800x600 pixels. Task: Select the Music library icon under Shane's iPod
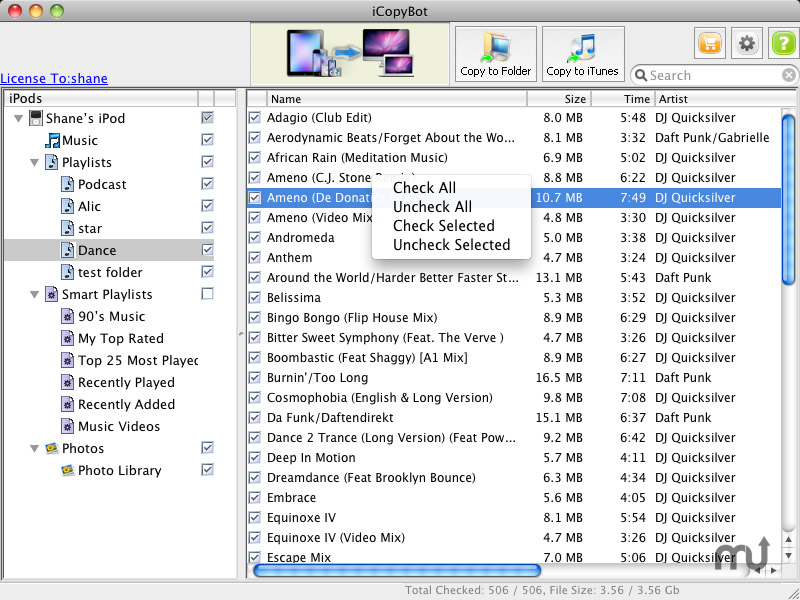53,140
